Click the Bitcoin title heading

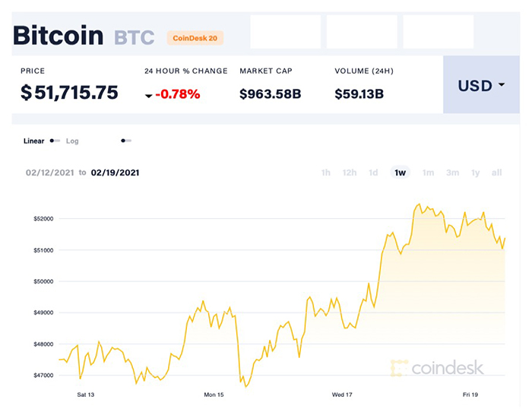point(59,35)
